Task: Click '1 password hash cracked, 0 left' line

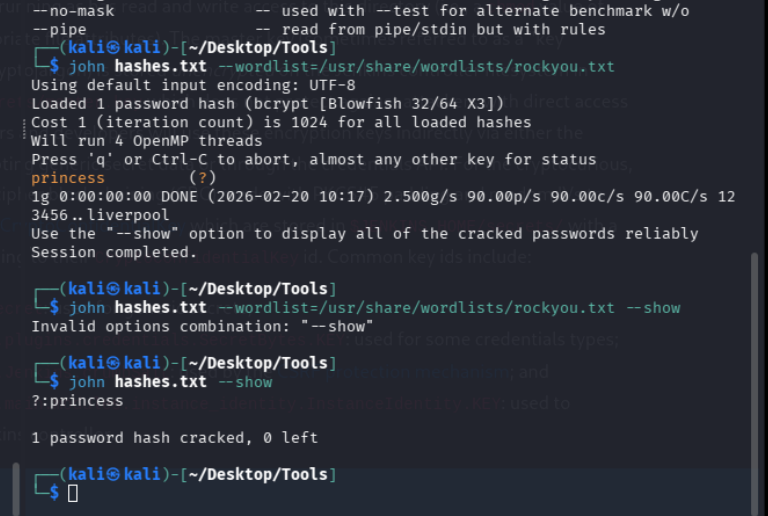Action: [175, 437]
